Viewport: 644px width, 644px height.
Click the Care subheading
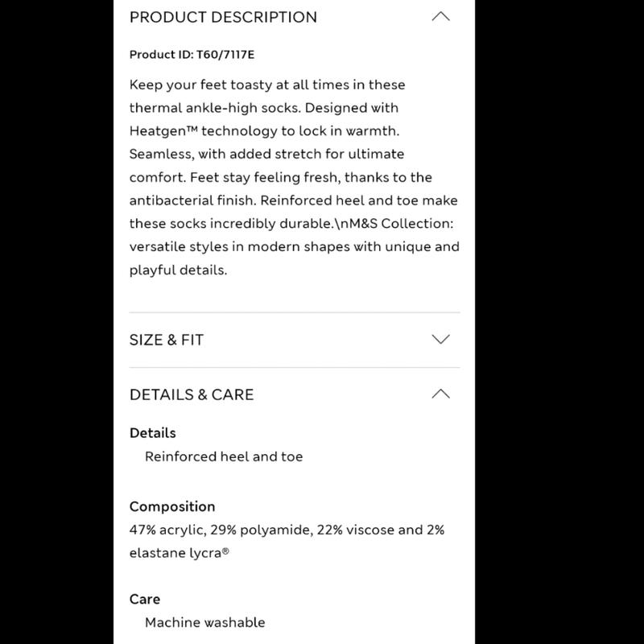coord(145,599)
